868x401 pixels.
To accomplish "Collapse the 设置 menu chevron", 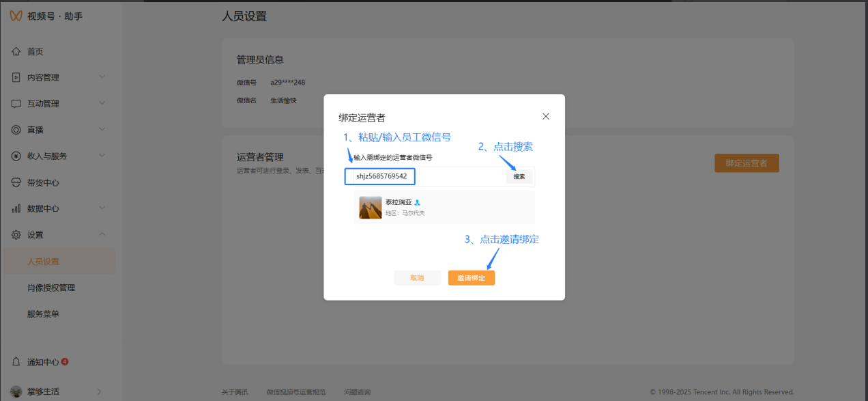I will tap(102, 234).
